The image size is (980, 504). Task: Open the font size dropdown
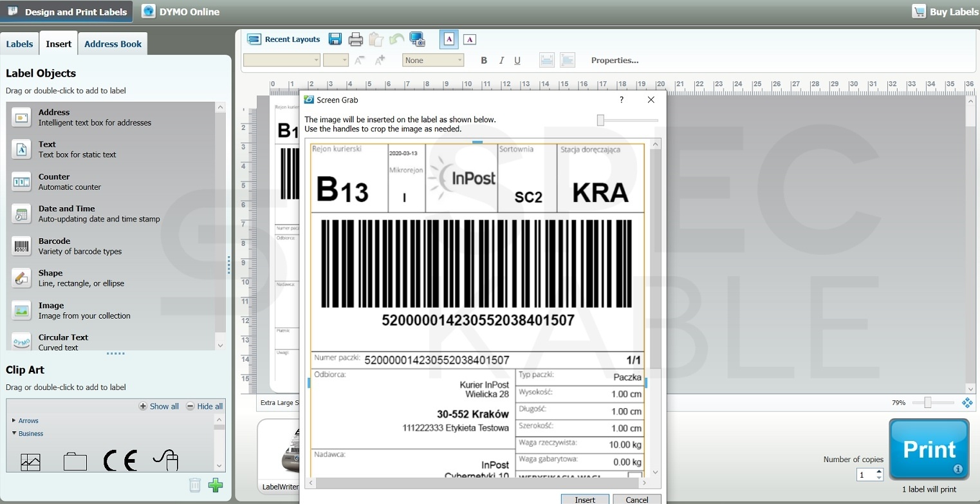click(336, 61)
